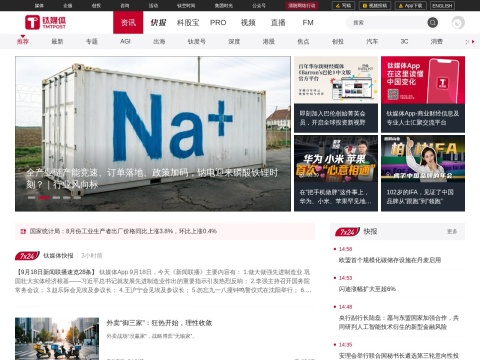Open 创投 in the top black bar

(96, 6)
